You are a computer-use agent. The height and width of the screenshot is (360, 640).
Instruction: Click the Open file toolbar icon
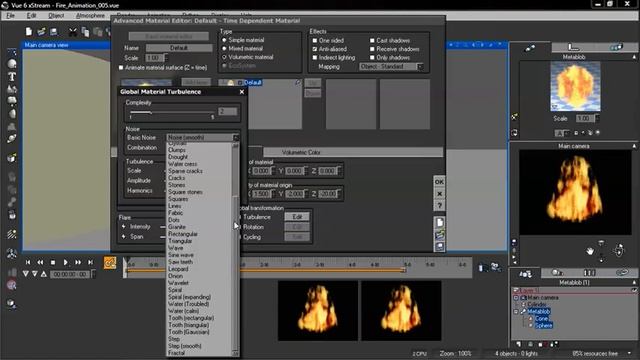tap(41, 31)
